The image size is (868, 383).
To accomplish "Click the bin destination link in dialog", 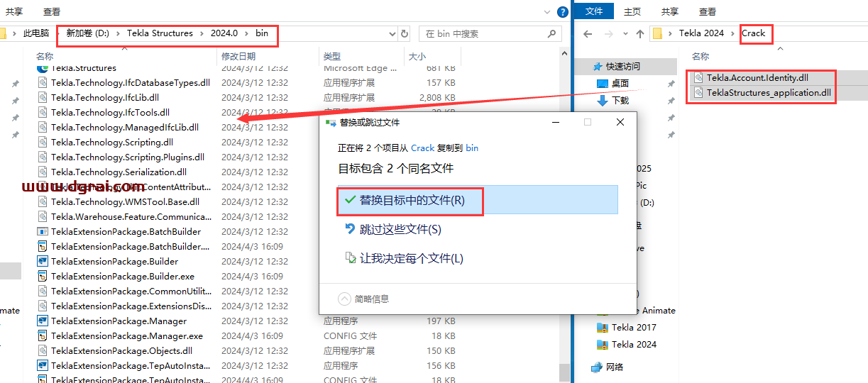I will coord(472,148).
